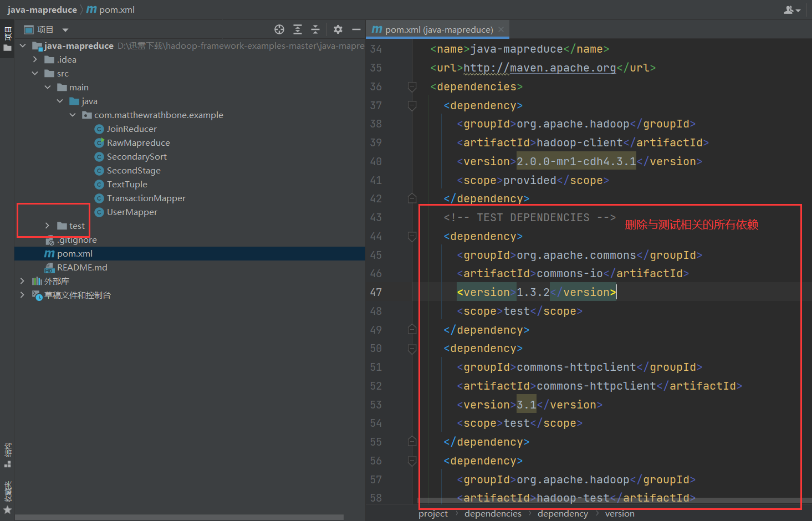Open the Structure tool window
This screenshot has height=521, width=812.
(x=7, y=454)
